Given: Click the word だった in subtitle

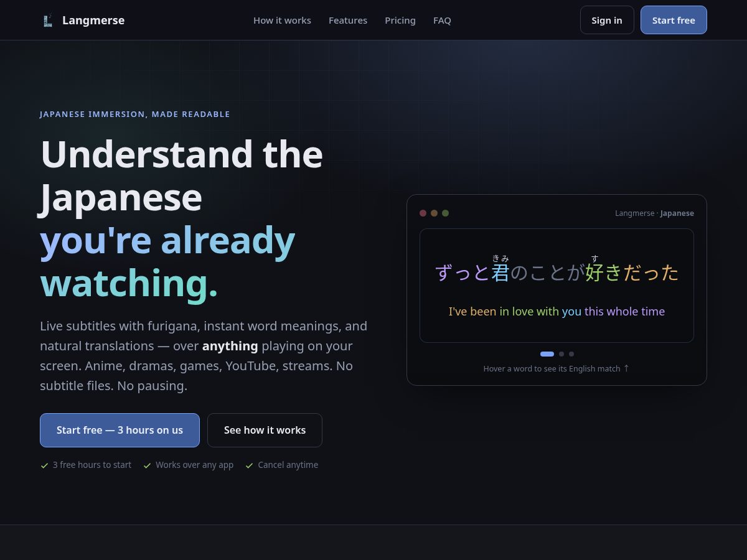Looking at the screenshot, I should click(x=651, y=273).
